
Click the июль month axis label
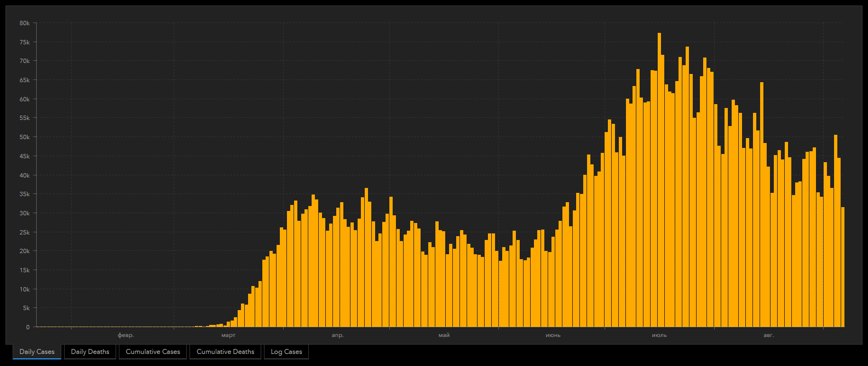659,335
